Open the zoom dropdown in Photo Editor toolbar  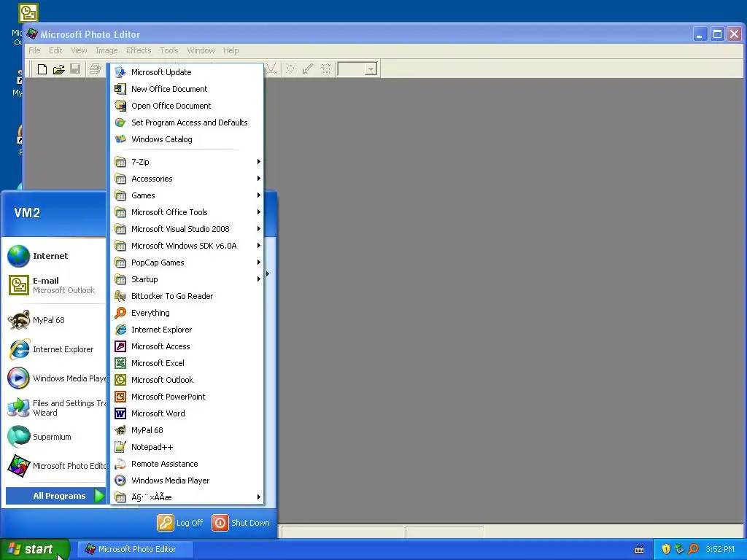[371, 69]
